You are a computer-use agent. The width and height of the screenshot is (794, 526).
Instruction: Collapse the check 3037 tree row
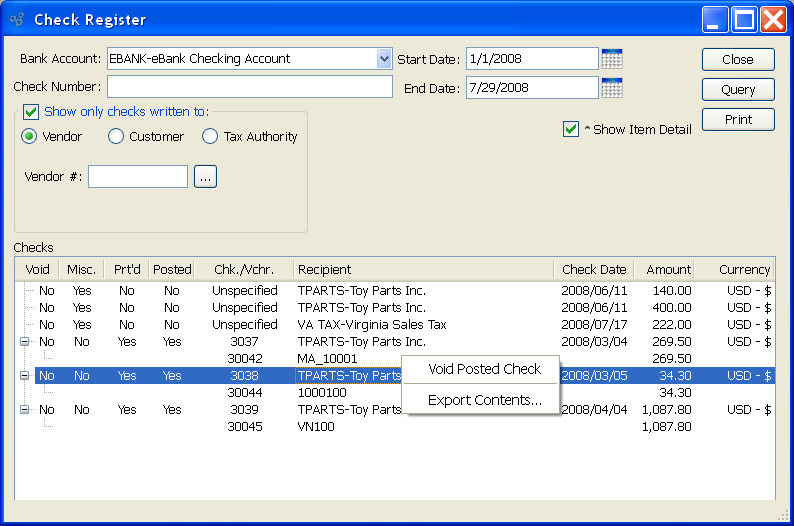tap(24, 342)
